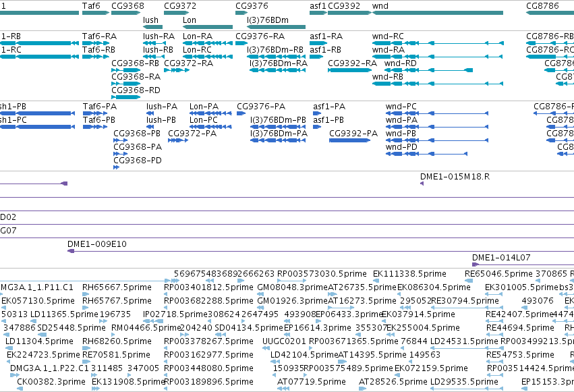
Task: Click the CG9368-PD protein
Action: click(x=117, y=167)
